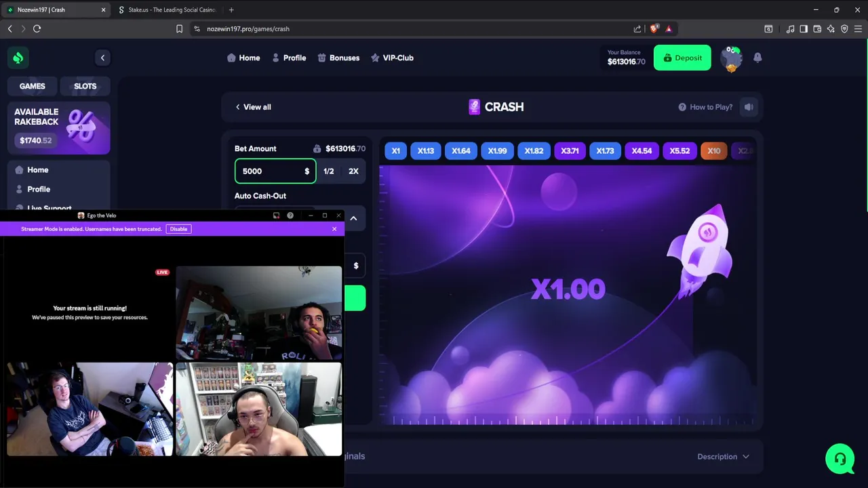Select the X1.13 history multiplier
The image size is (868, 488).
pos(426,151)
